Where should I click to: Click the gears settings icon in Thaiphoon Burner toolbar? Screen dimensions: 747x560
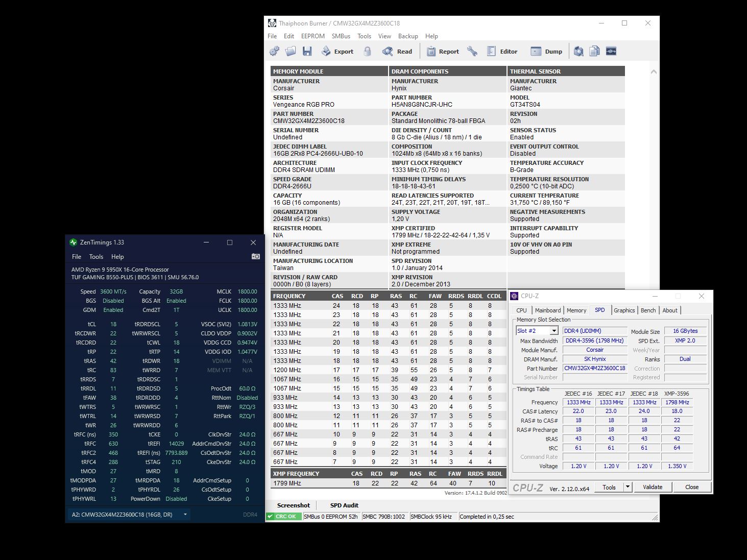pos(274,51)
